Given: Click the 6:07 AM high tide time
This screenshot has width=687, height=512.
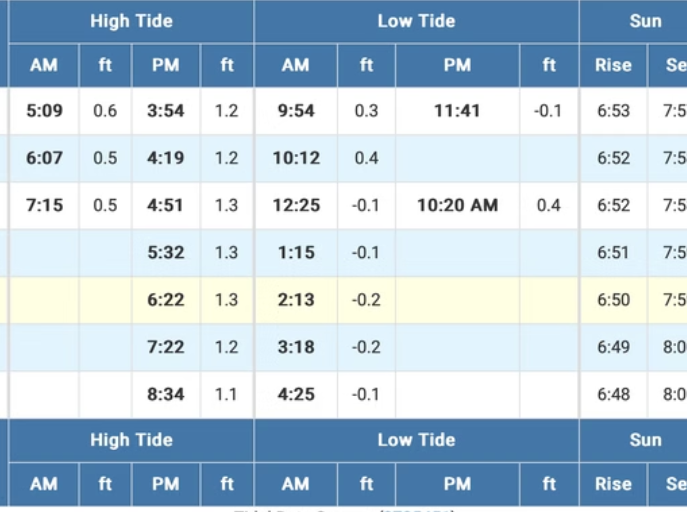Looking at the screenshot, I should [44, 158].
